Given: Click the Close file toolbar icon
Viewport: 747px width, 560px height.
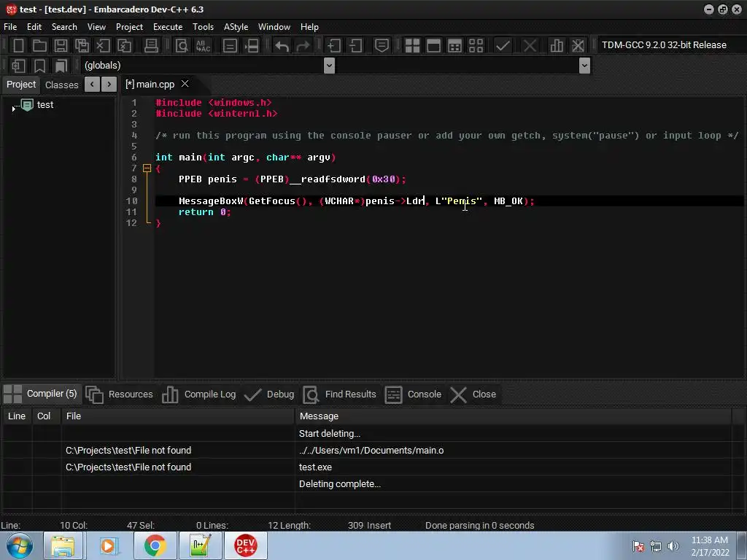Looking at the screenshot, I should click(x=103, y=46).
